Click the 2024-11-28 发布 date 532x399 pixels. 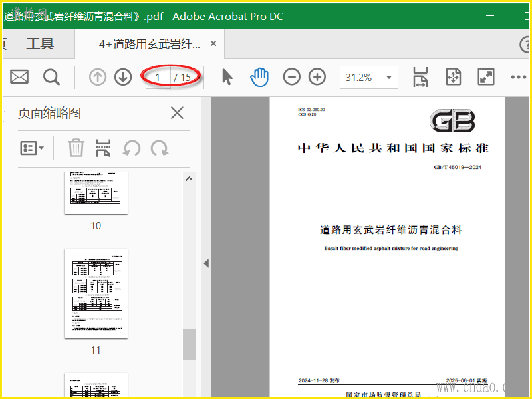tap(319, 380)
